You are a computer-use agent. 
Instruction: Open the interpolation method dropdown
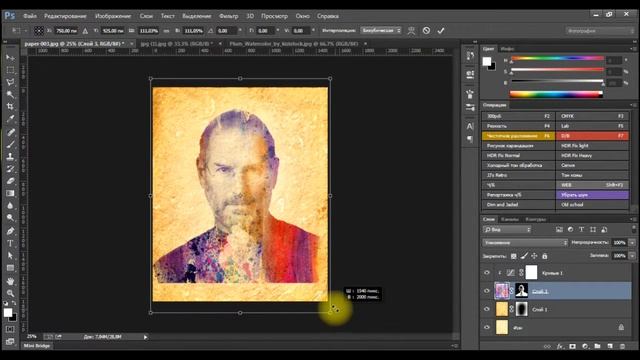(x=381, y=31)
